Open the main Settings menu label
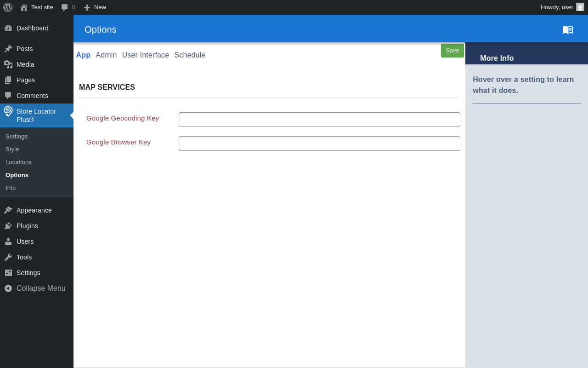This screenshot has width=588, height=368. tap(28, 273)
